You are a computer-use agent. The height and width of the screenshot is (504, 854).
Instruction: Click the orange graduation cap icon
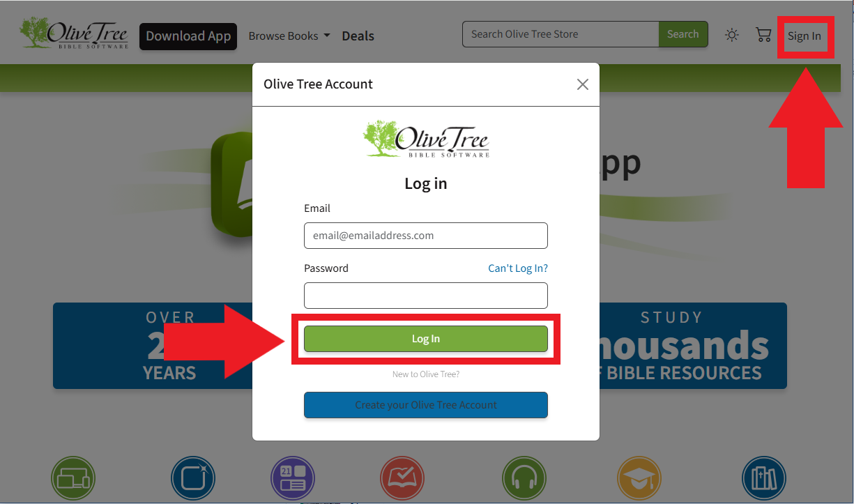[x=639, y=479]
